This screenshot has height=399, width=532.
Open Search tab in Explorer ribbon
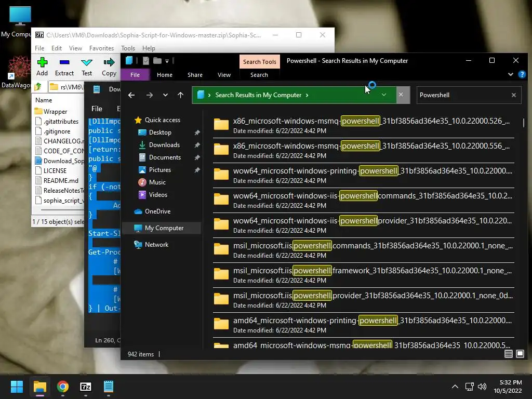[259, 75]
